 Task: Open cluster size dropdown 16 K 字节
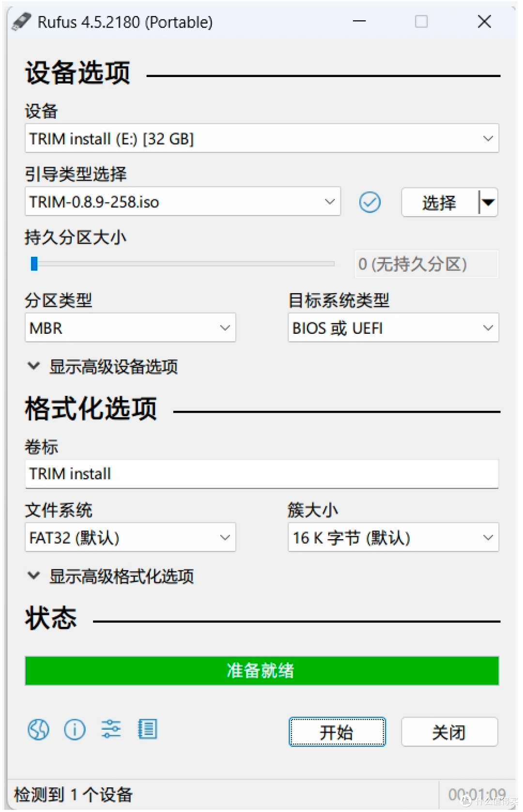(393, 537)
